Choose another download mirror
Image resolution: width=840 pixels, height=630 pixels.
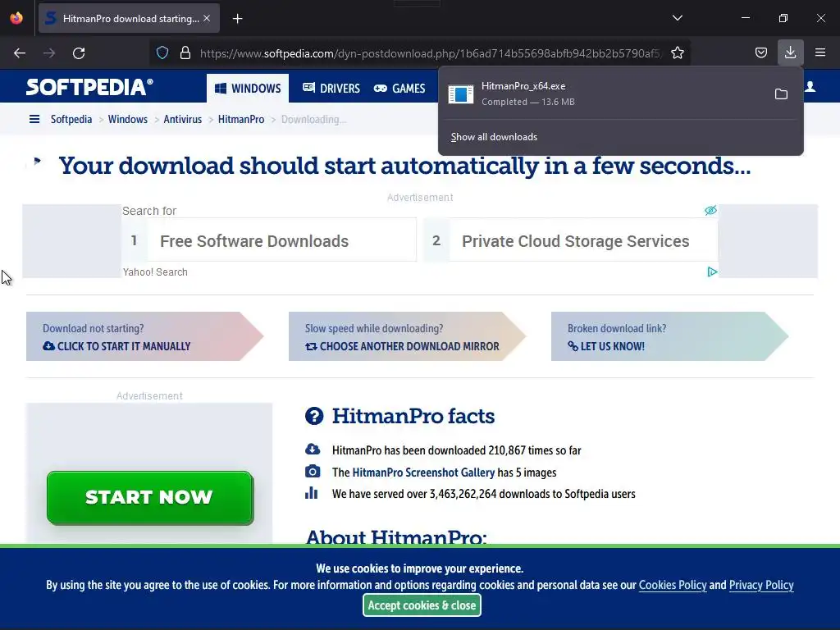[x=402, y=346]
